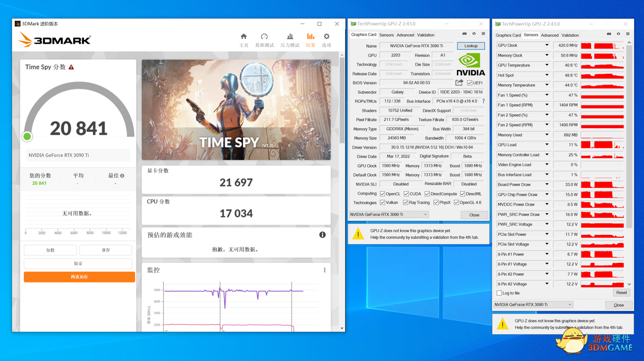Open the three-dot menu in 监控 panel
The height and width of the screenshot is (361, 644).
(x=325, y=270)
